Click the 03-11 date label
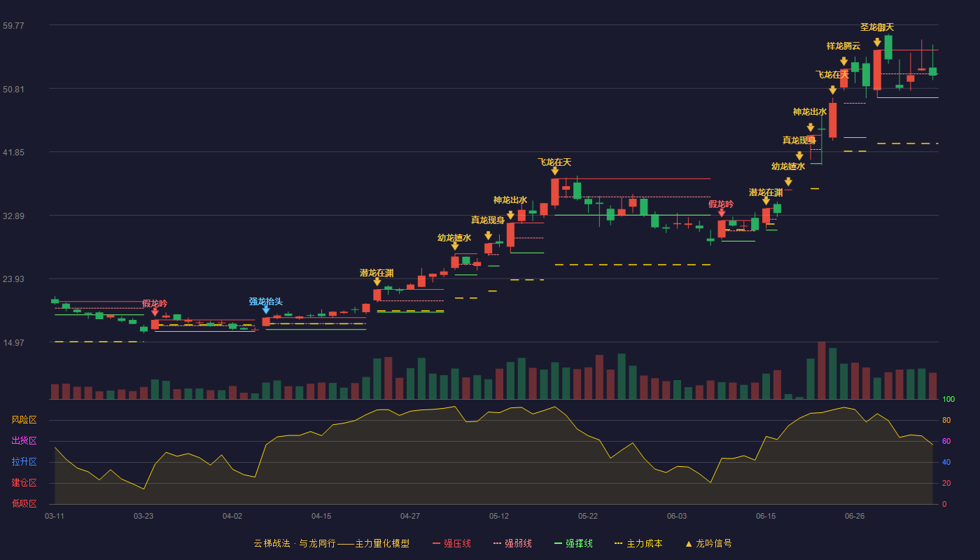 pos(55,516)
